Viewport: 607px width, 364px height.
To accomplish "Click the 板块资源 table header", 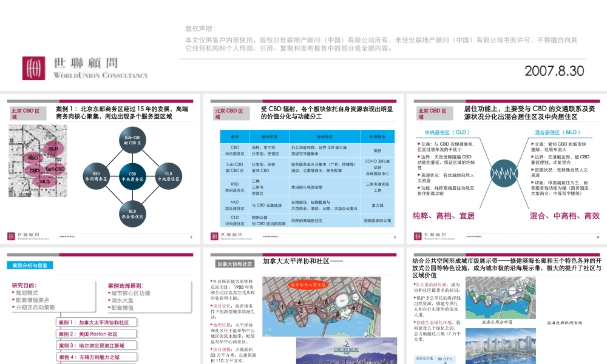I will [270, 137].
